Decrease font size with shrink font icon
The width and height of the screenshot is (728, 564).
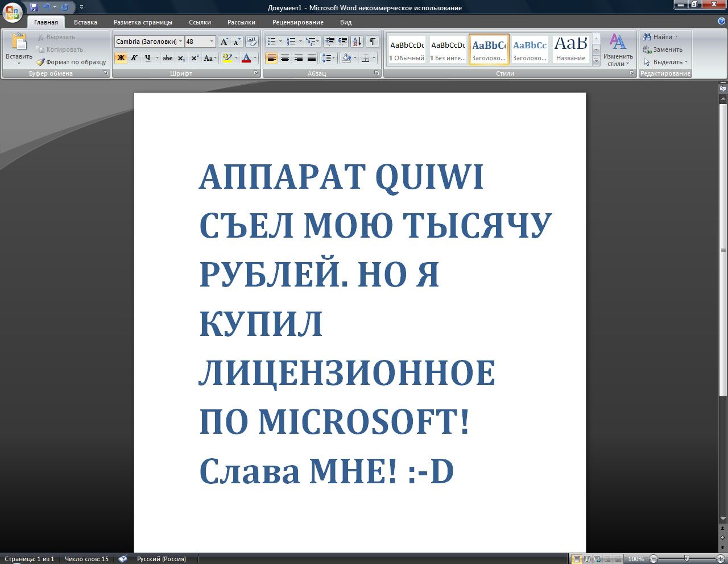237,42
